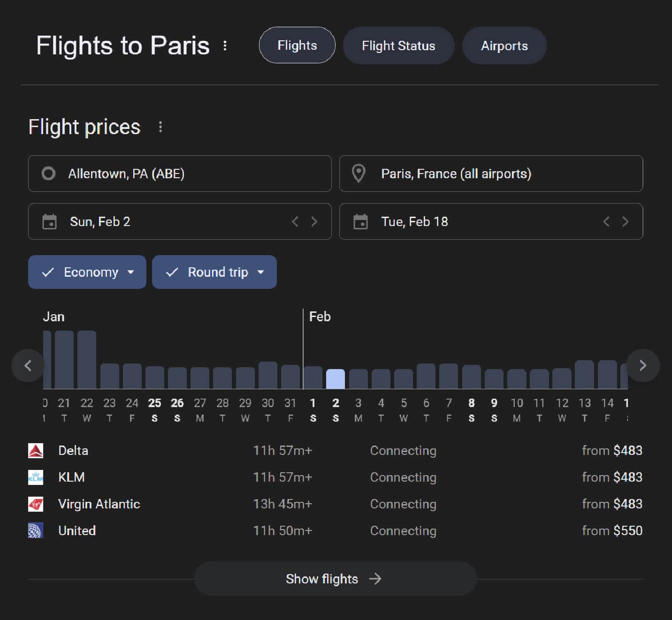The image size is (672, 620).
Task: Open the more options menu beside Flights to Paris
Action: pos(225,45)
